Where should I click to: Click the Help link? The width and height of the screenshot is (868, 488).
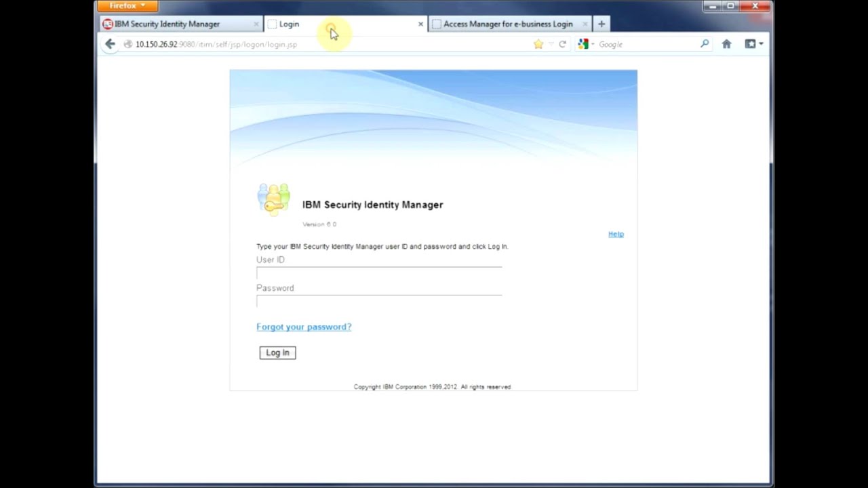616,234
